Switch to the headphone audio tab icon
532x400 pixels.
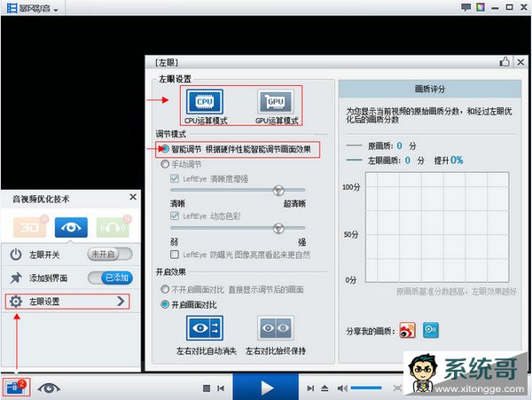tap(113, 227)
